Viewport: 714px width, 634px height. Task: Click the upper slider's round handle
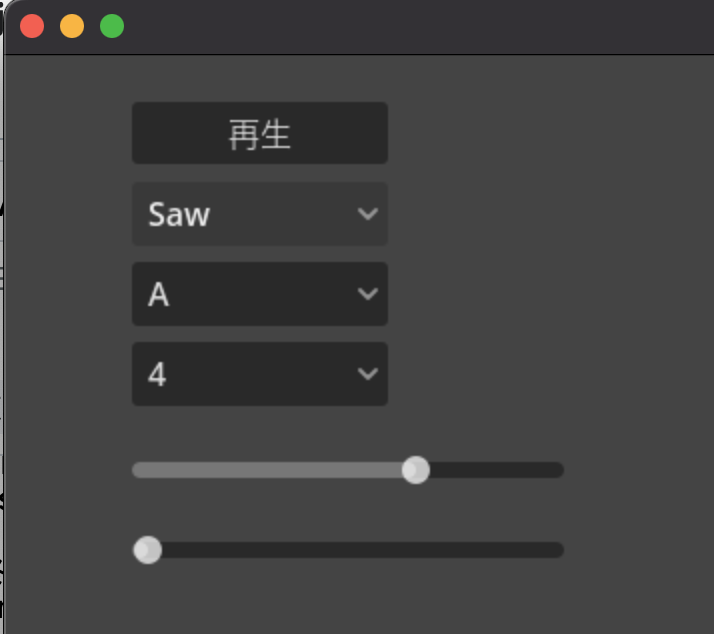point(416,470)
